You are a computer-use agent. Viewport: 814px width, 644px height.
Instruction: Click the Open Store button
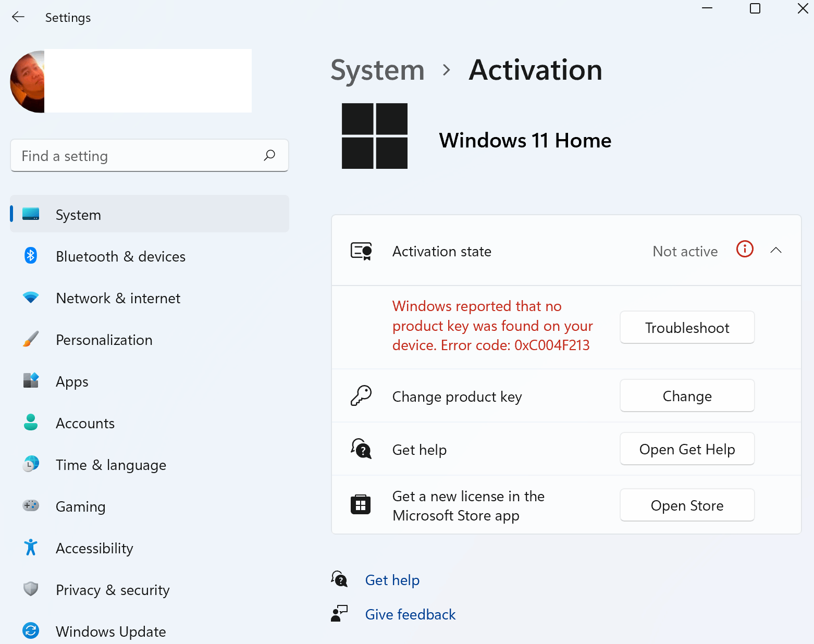click(x=687, y=505)
